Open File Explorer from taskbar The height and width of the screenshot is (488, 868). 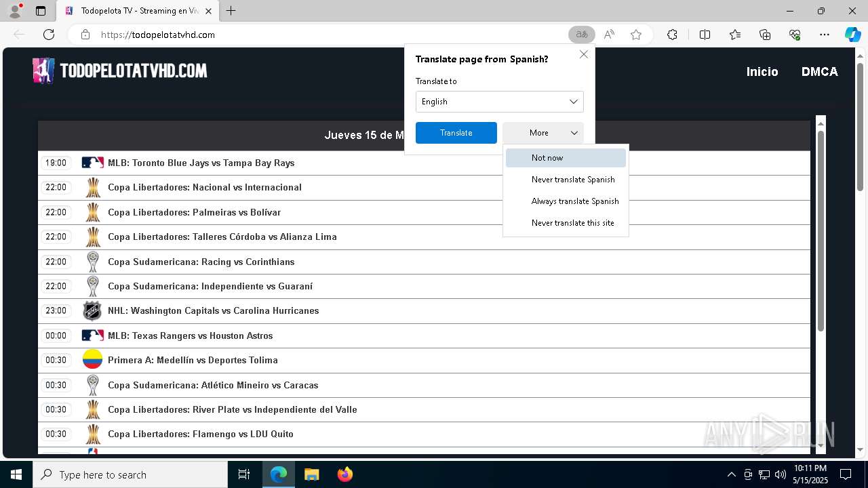(x=311, y=474)
